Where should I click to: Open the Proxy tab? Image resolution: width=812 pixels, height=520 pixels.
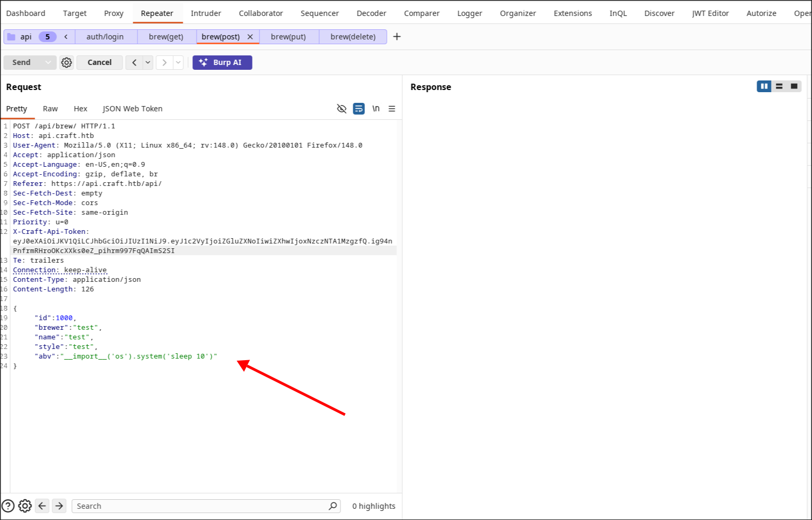[114, 13]
